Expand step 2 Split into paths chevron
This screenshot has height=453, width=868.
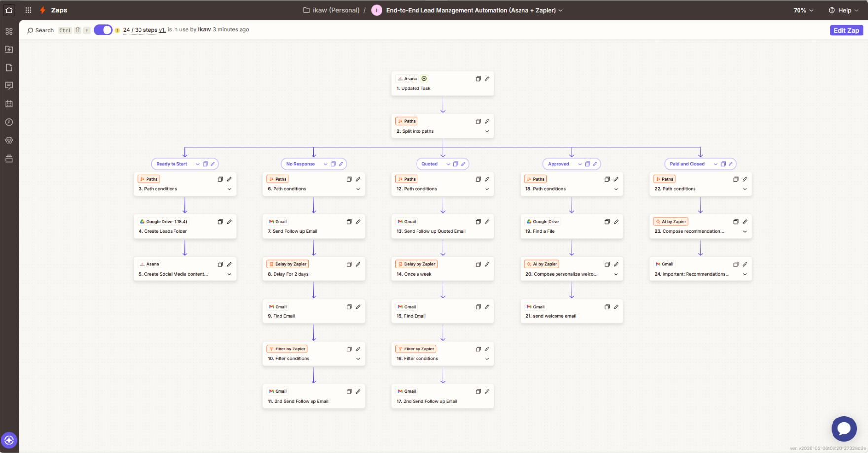click(x=487, y=131)
